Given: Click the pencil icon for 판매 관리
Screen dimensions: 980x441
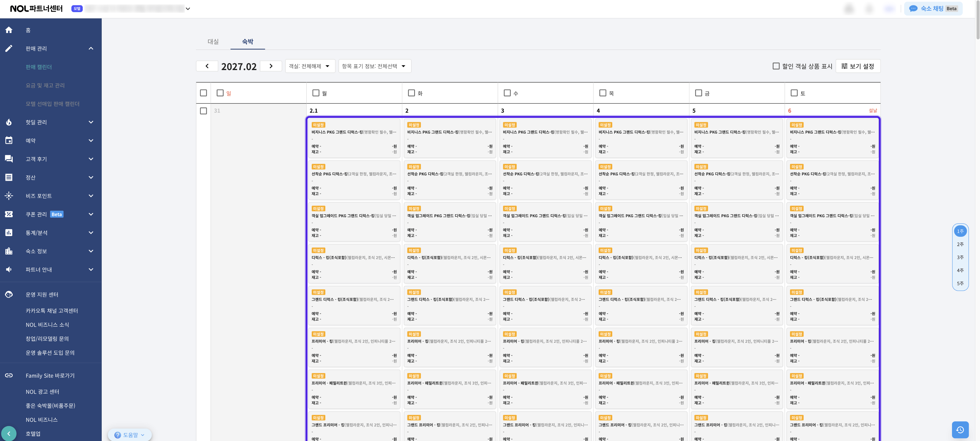Looking at the screenshot, I should 9,48.
